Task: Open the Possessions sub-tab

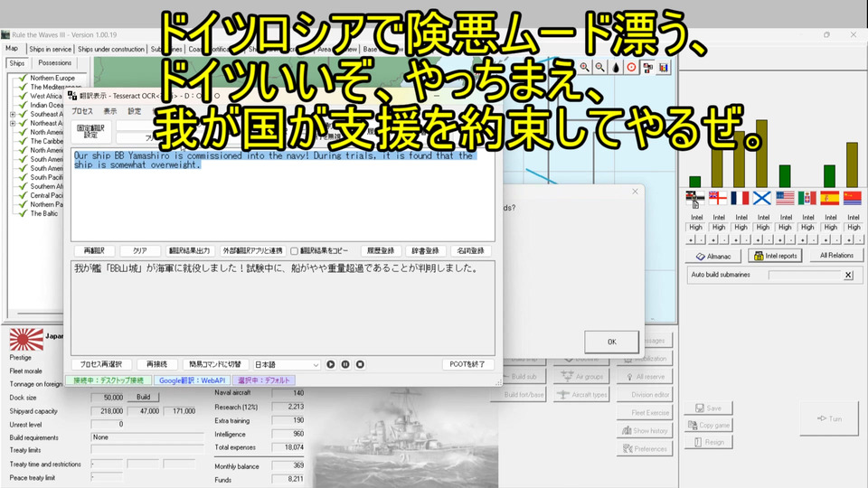Action: (x=55, y=63)
